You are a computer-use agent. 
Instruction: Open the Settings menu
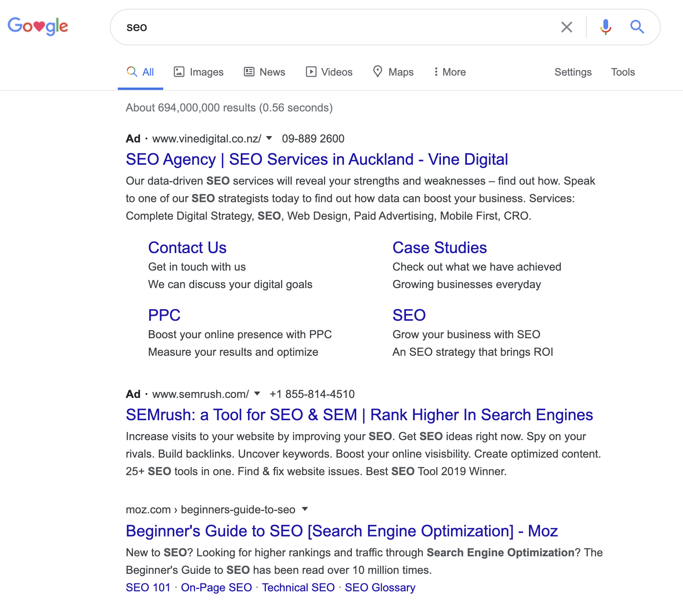pyautogui.click(x=573, y=72)
